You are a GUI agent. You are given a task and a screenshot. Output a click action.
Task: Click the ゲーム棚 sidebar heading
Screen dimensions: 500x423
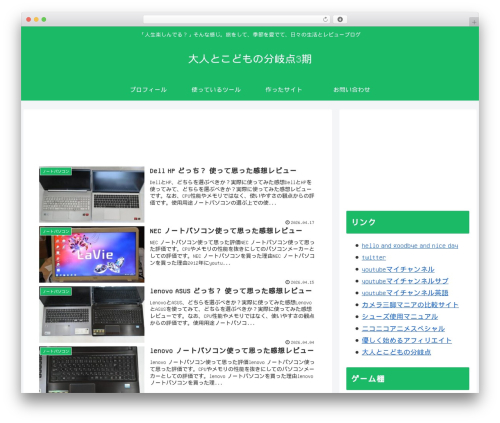pyautogui.click(x=407, y=378)
